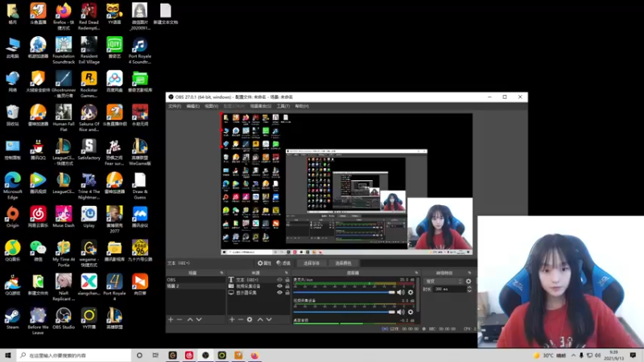Image resolution: width=644 pixels, height=362 pixels.
Task: Mute the microphone/Aux audio speaker icon
Action: tap(401, 292)
